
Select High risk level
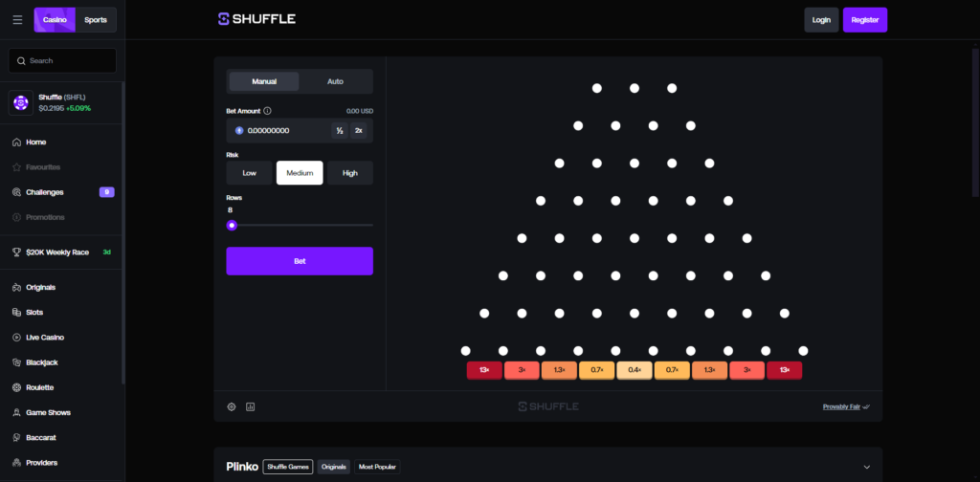point(350,173)
